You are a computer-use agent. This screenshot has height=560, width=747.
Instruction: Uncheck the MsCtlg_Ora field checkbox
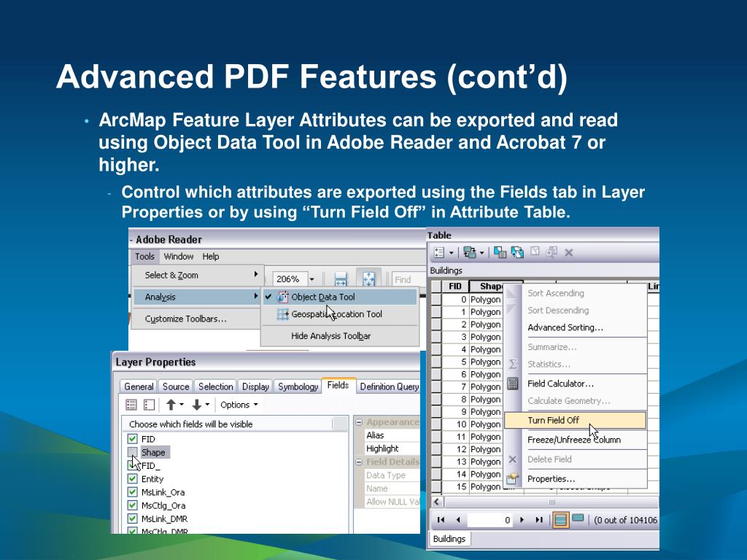[x=133, y=506]
